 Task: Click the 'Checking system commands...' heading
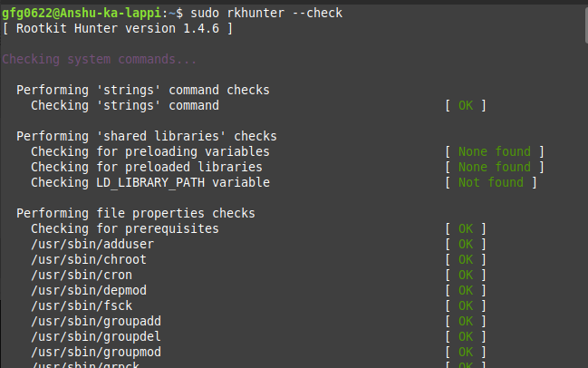pos(98,60)
